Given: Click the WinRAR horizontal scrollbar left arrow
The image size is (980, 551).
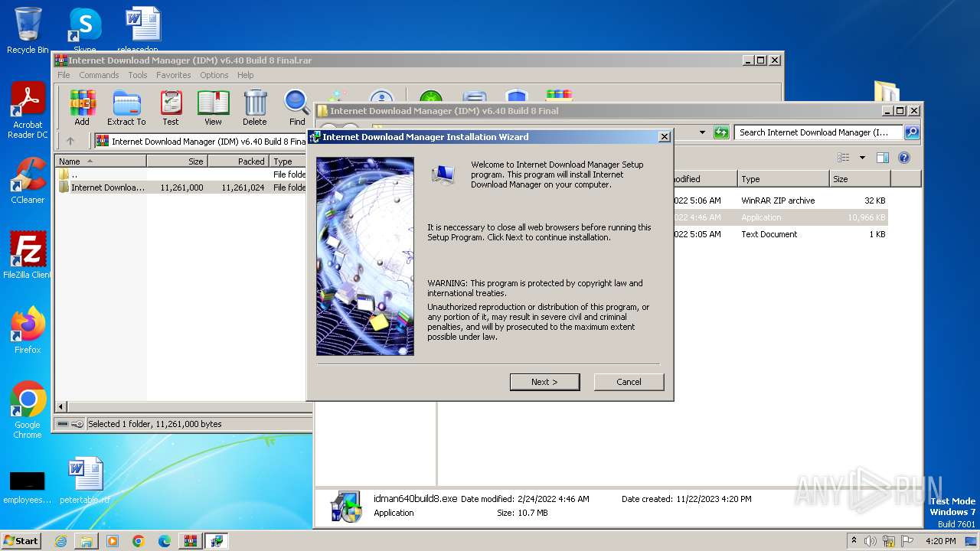Looking at the screenshot, I should coord(61,407).
